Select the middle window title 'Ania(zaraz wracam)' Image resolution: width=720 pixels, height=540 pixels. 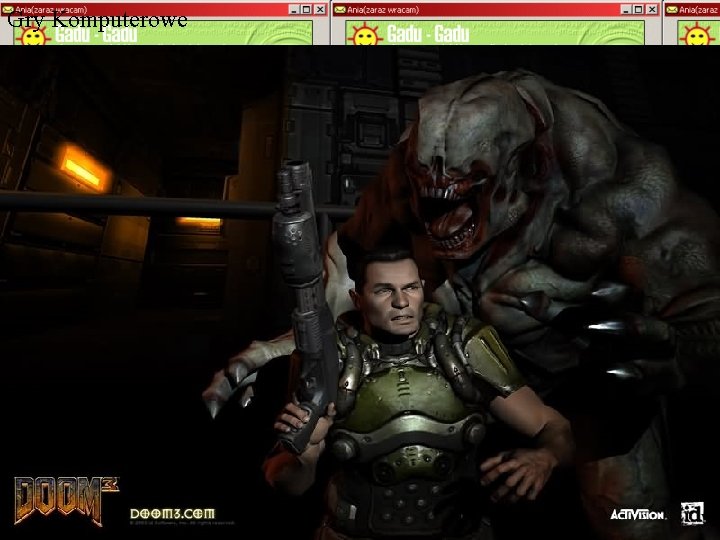pos(383,10)
